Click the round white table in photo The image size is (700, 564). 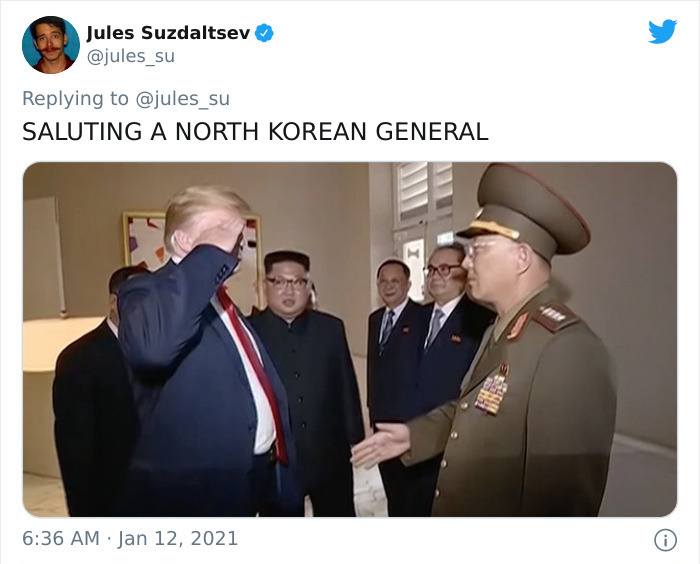[x=58, y=343]
